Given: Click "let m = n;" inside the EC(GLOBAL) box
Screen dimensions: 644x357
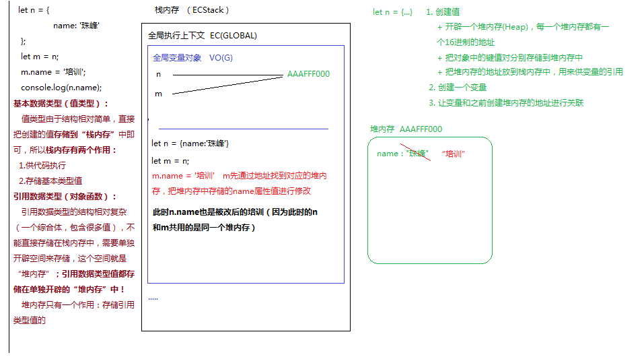Looking at the screenshot, I should click(x=170, y=161).
